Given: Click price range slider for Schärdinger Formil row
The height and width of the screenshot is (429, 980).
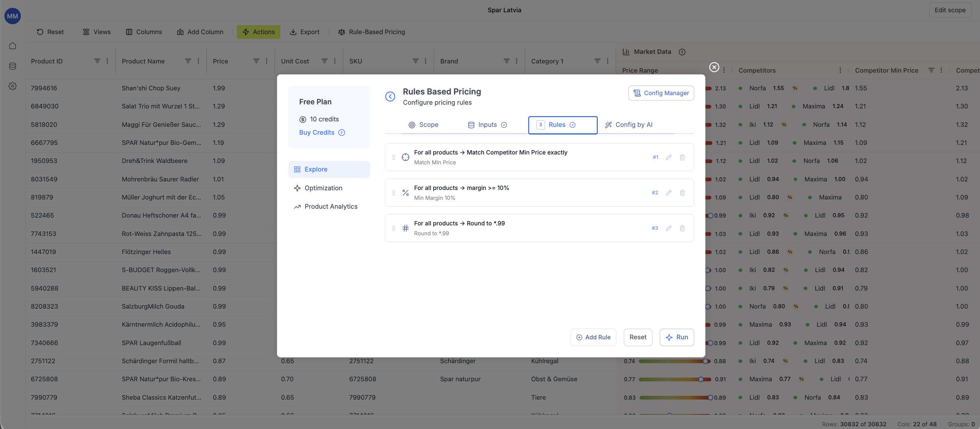Looking at the screenshot, I should (673, 361).
